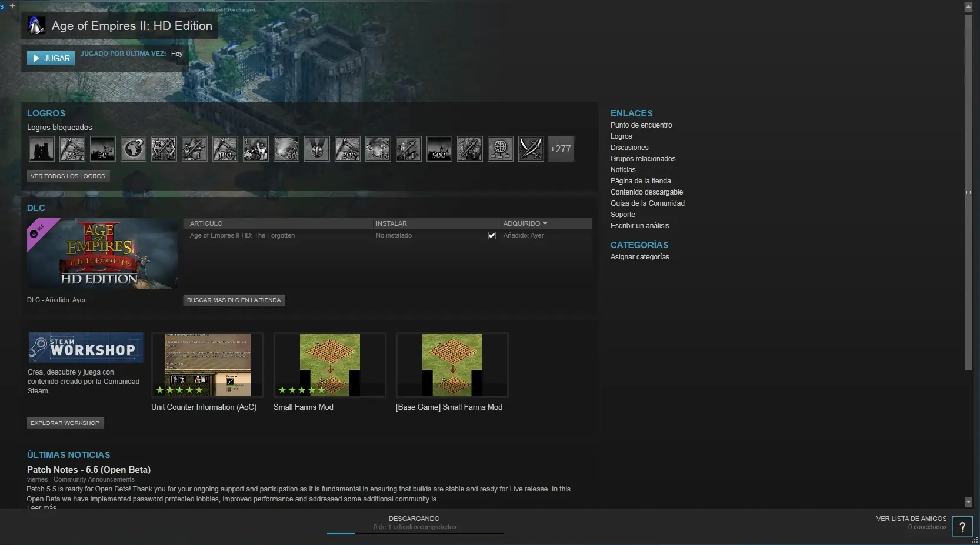Open the Small Farms Mod thumbnail with star rating
The width and height of the screenshot is (980, 545).
[x=330, y=365]
